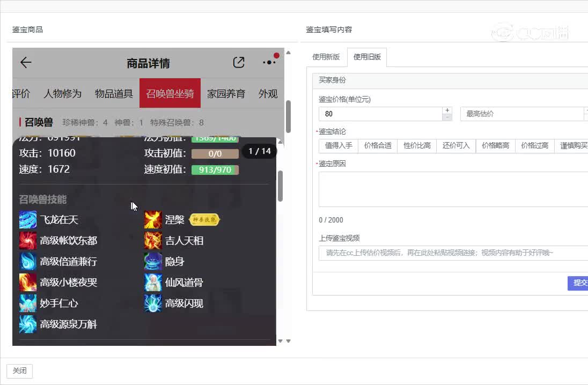This screenshot has width=588, height=385.
Task: Select the 隐身 skill icon
Action: [x=153, y=261]
